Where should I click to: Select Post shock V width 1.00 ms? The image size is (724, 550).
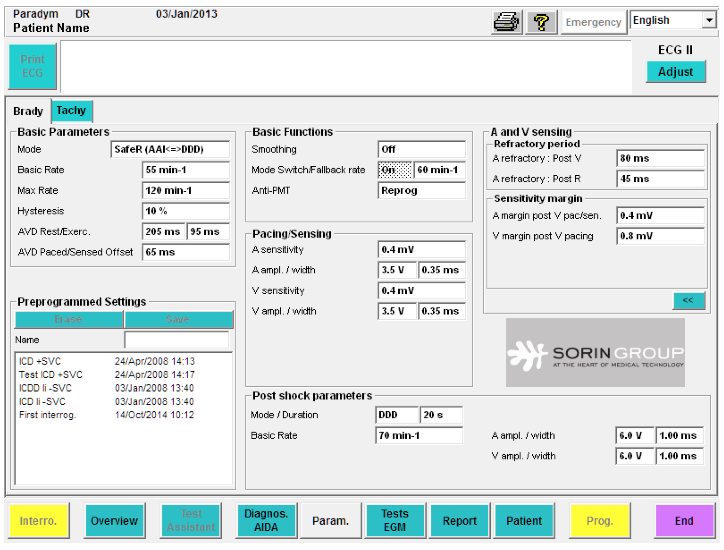(680, 456)
